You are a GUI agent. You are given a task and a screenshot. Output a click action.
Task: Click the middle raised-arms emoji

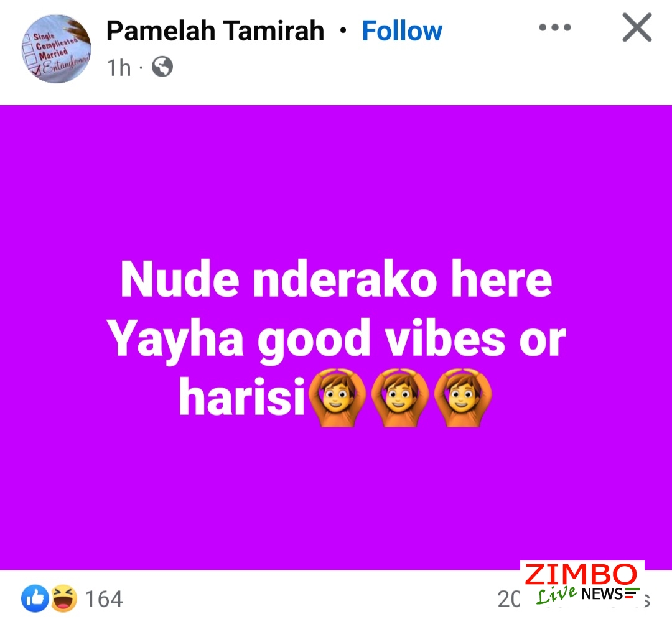click(400, 398)
